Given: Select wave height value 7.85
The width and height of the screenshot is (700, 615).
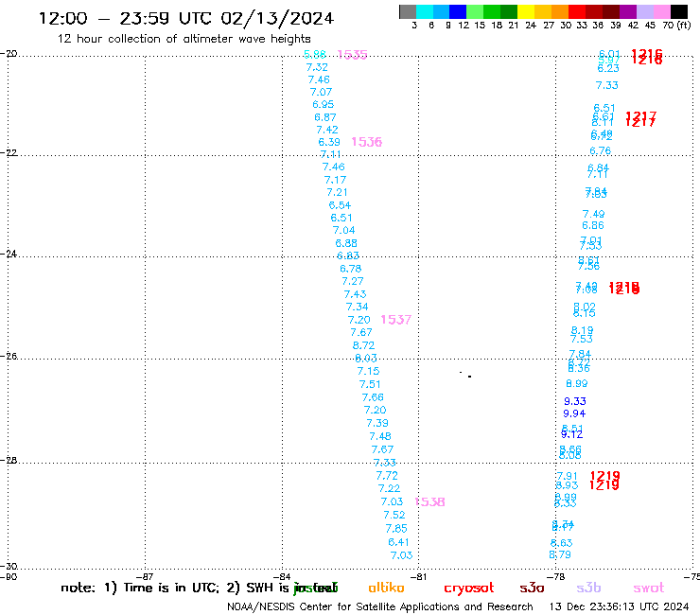Looking at the screenshot, I should 396,529.
